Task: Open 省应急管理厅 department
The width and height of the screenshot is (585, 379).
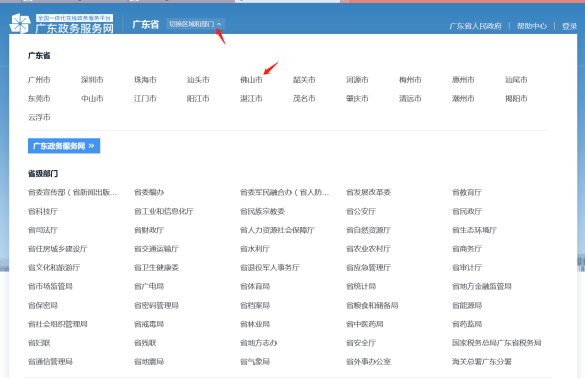Action: pyautogui.click(x=368, y=268)
